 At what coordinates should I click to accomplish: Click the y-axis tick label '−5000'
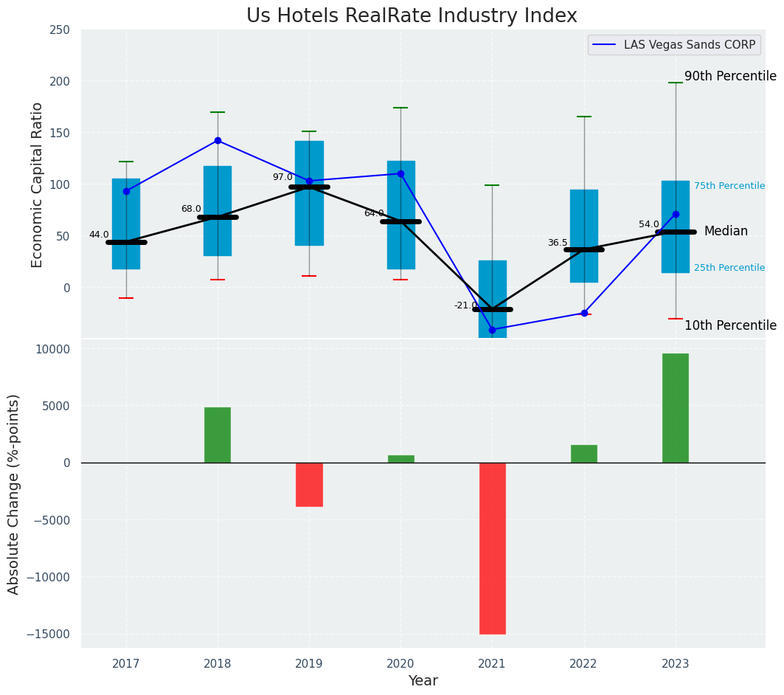tap(52, 520)
